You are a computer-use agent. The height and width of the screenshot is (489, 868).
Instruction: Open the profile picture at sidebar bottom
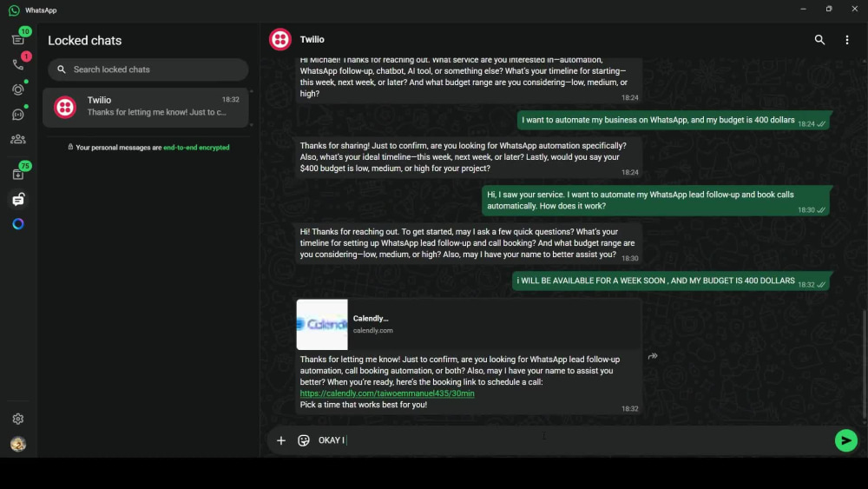18,444
